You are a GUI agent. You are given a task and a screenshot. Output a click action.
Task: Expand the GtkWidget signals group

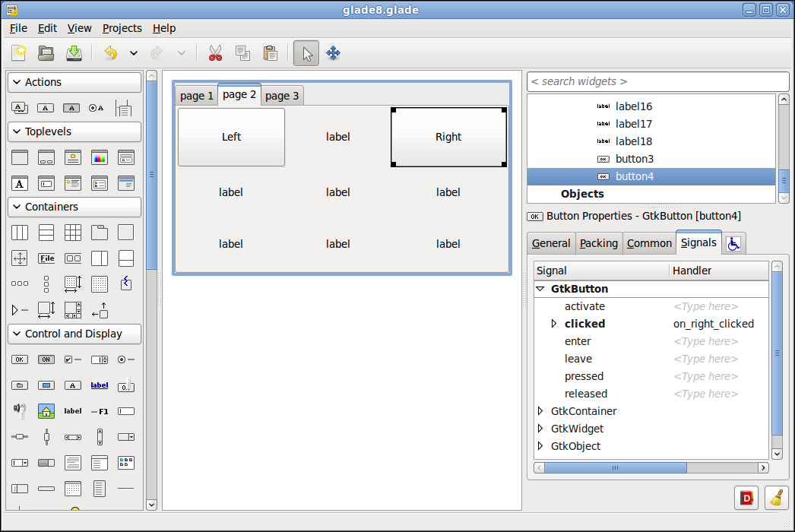tap(540, 429)
